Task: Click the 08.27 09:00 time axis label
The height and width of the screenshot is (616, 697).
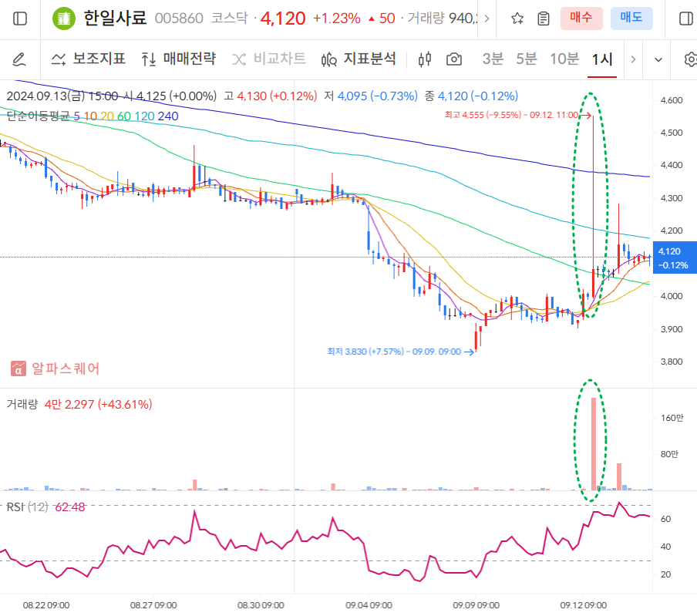Action: [153, 605]
